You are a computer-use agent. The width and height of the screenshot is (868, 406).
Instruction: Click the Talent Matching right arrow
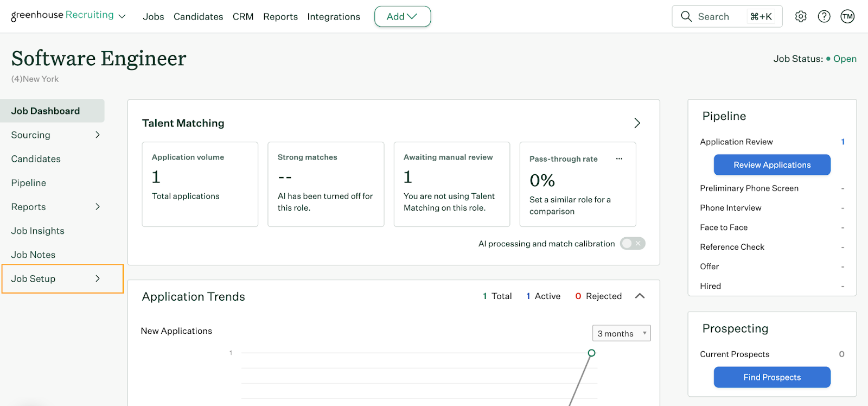click(637, 123)
